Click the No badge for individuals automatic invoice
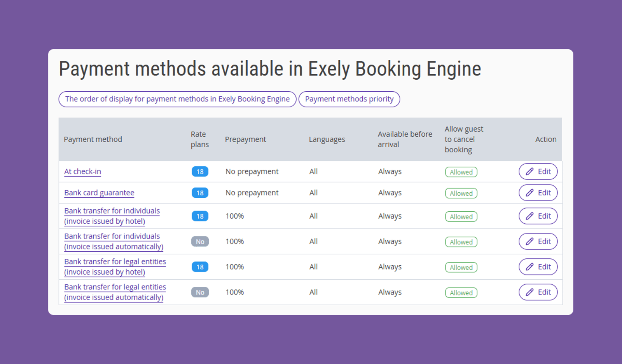 tap(200, 242)
